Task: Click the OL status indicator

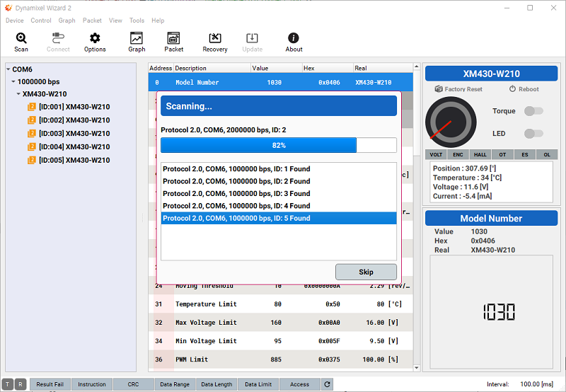Action: tap(547, 154)
